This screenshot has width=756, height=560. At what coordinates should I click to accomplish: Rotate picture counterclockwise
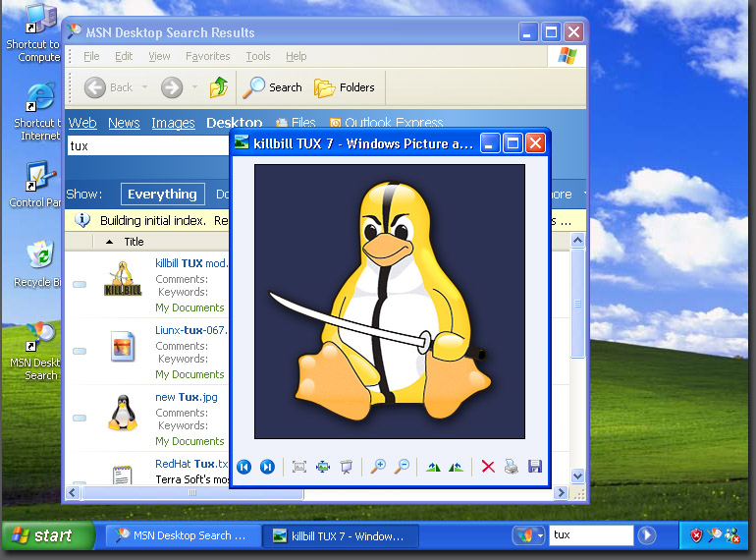[456, 467]
